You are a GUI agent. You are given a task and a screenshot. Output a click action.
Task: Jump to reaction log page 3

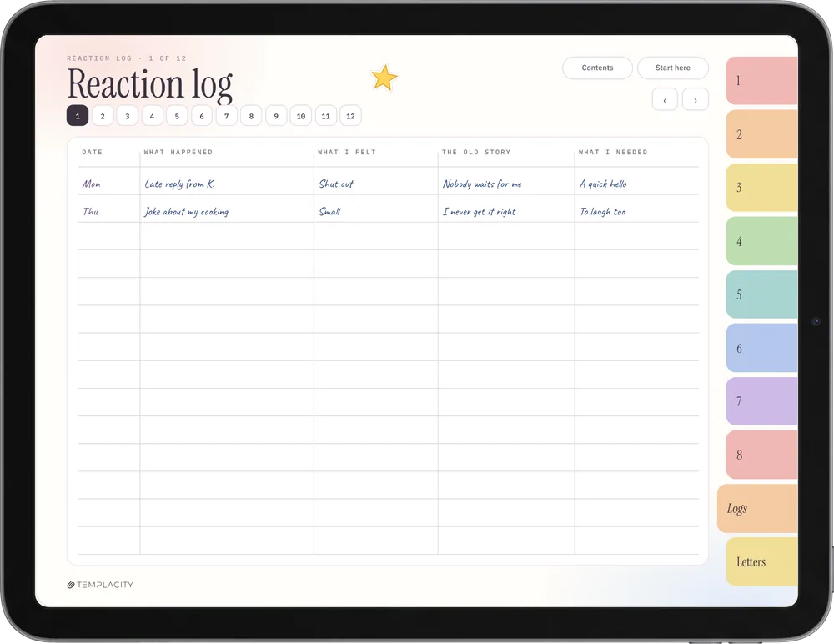point(127,116)
